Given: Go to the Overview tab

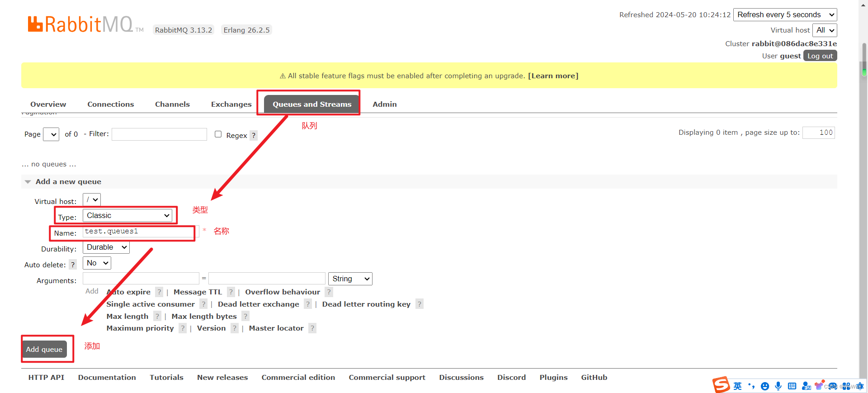Looking at the screenshot, I should (48, 104).
